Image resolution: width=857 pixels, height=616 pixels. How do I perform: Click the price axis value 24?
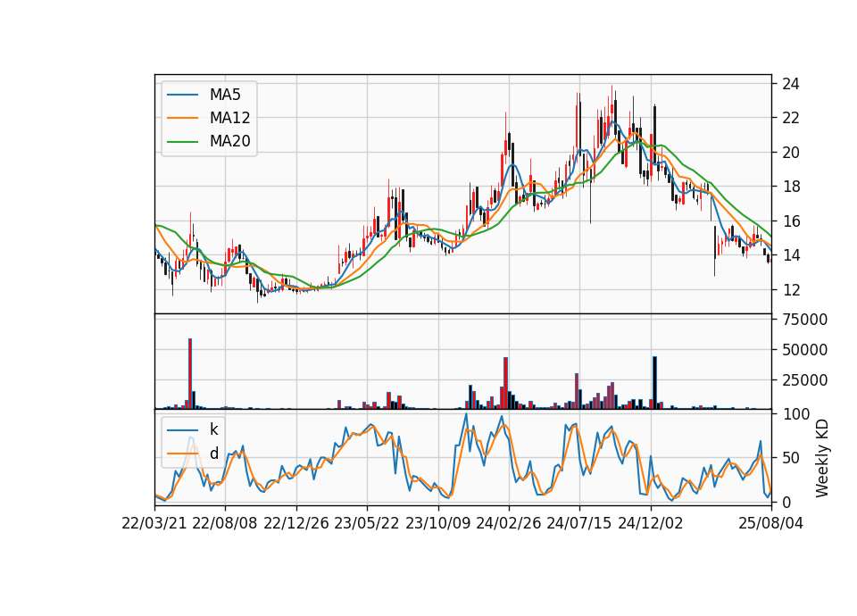tap(790, 84)
